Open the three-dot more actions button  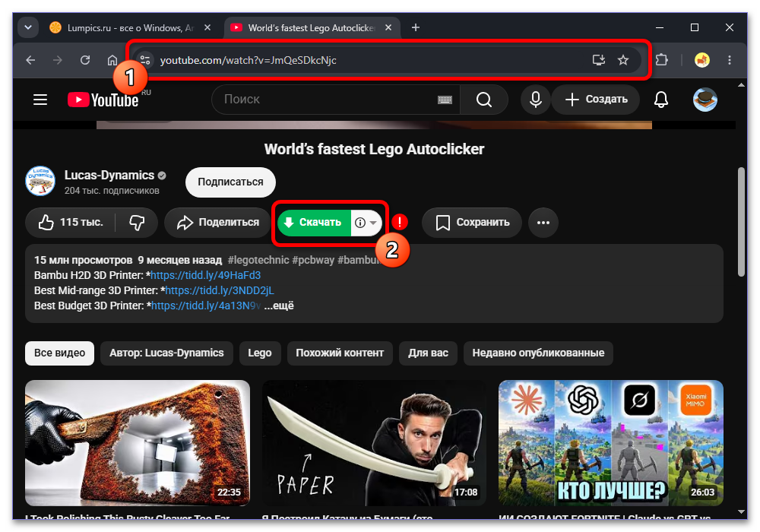543,223
